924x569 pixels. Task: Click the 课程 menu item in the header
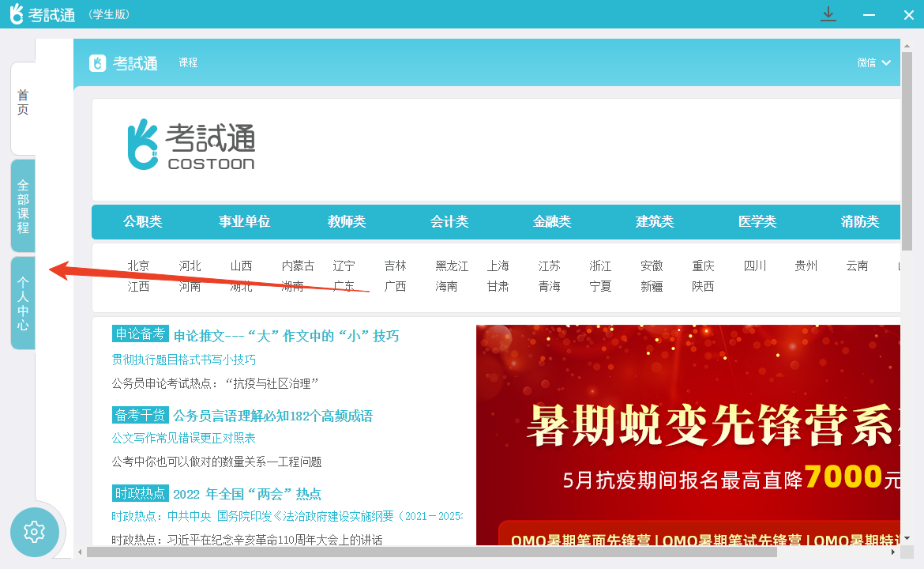pyautogui.click(x=188, y=63)
